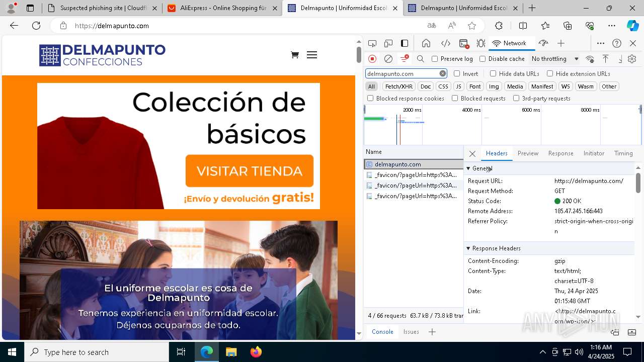The height and width of the screenshot is (362, 644).
Task: Open the Issues drawer tab
Action: click(x=411, y=332)
